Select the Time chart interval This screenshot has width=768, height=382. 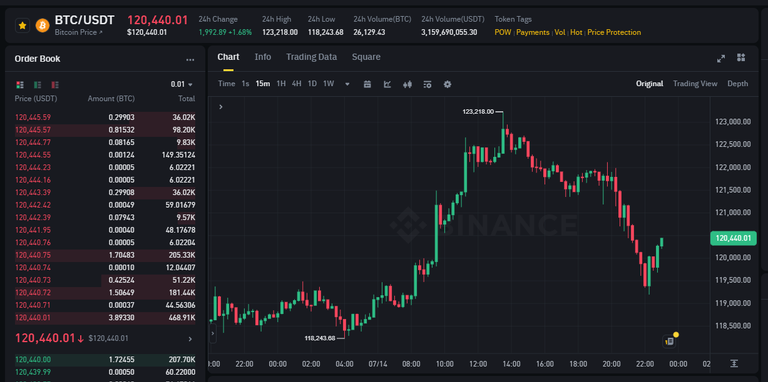pos(226,84)
